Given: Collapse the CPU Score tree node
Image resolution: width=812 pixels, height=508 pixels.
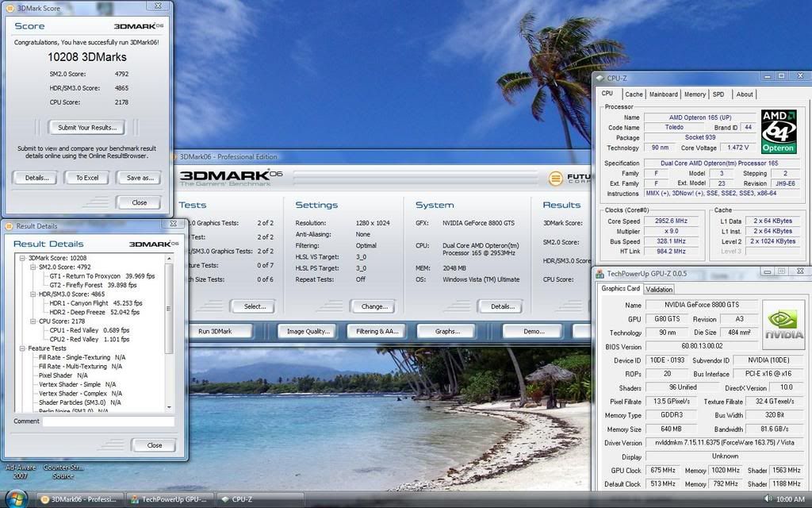Looking at the screenshot, I should 33,321.
